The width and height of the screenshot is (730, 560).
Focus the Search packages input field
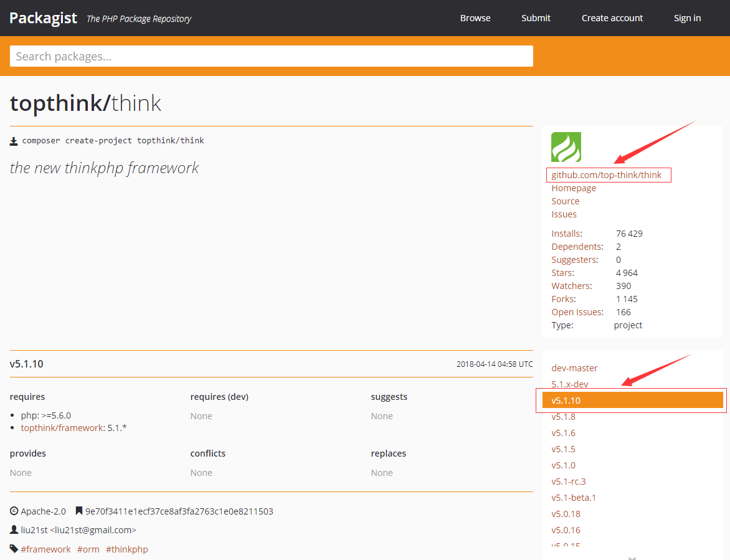271,56
